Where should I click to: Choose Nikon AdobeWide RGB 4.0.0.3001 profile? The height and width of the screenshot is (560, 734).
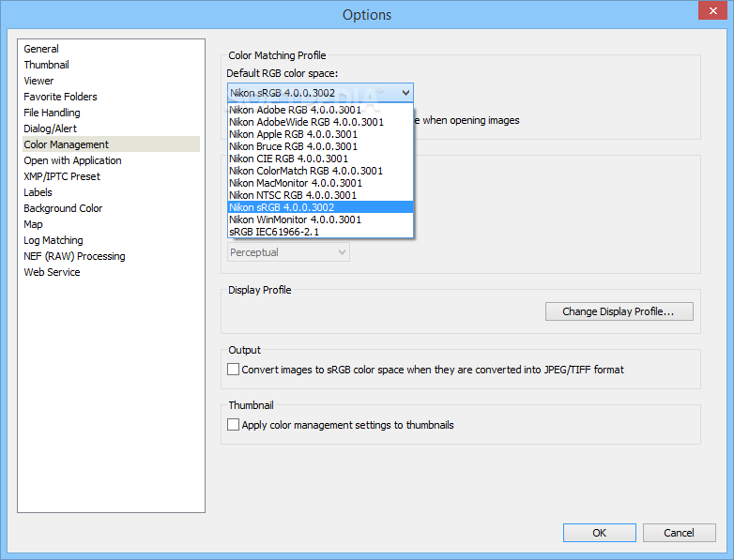[321, 122]
